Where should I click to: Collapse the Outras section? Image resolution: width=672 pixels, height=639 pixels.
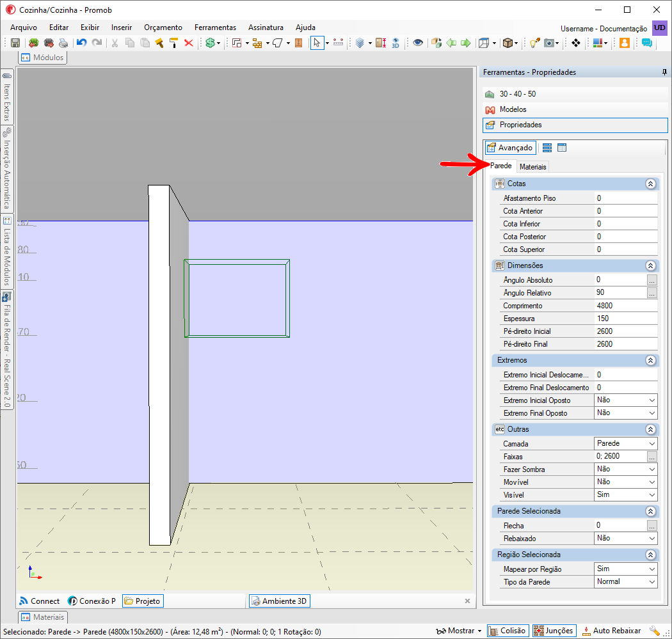[x=650, y=429]
